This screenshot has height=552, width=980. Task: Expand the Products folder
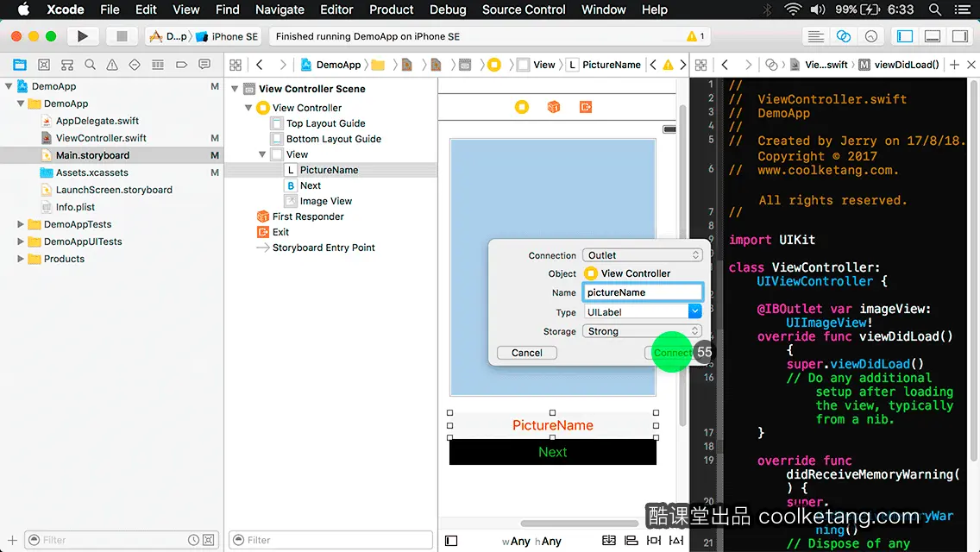21,259
